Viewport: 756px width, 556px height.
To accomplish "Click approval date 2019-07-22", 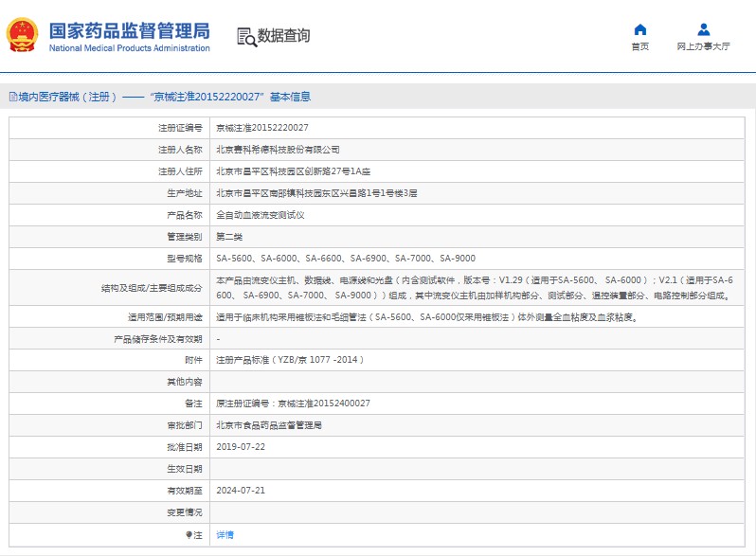I will (x=241, y=447).
